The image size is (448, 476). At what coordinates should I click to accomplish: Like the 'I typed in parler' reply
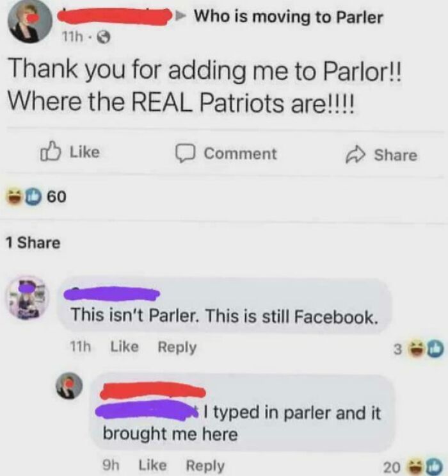click(152, 465)
